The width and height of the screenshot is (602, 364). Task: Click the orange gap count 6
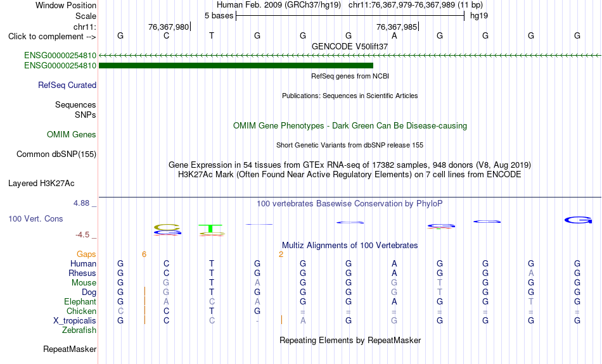point(144,254)
